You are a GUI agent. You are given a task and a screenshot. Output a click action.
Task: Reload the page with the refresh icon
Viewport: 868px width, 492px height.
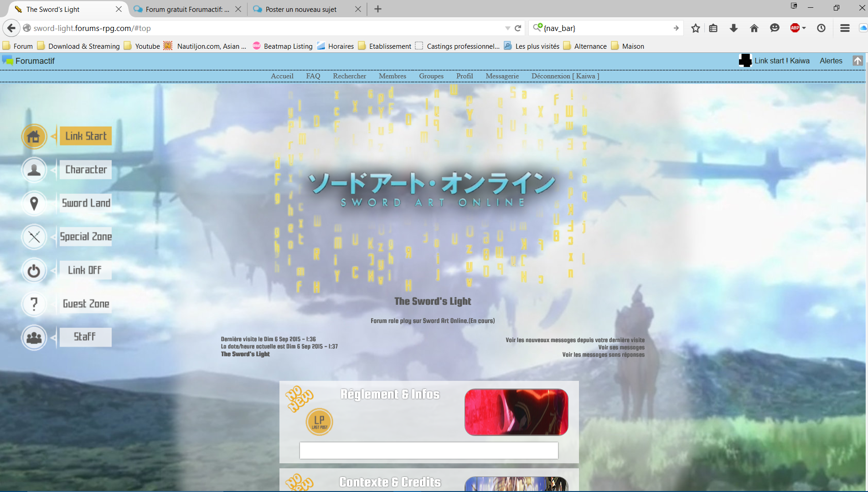pos(518,28)
